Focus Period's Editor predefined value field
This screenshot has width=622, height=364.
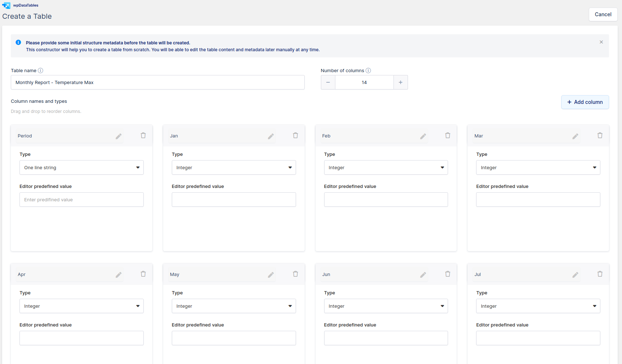pyautogui.click(x=81, y=199)
